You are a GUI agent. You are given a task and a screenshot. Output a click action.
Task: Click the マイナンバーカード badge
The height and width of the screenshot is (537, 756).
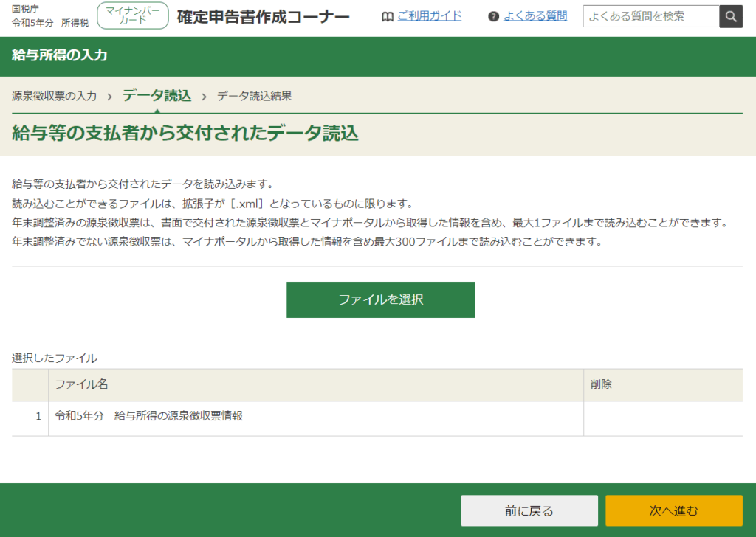[x=133, y=15]
